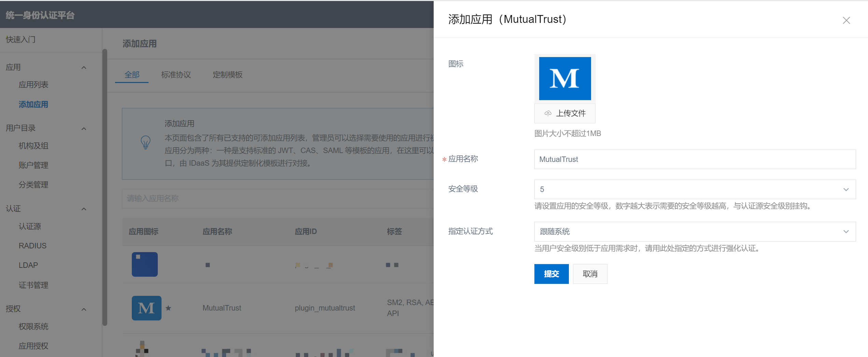Image resolution: width=868 pixels, height=357 pixels.
Task: Close the Add Application MutualTrust panel
Action: (x=846, y=20)
